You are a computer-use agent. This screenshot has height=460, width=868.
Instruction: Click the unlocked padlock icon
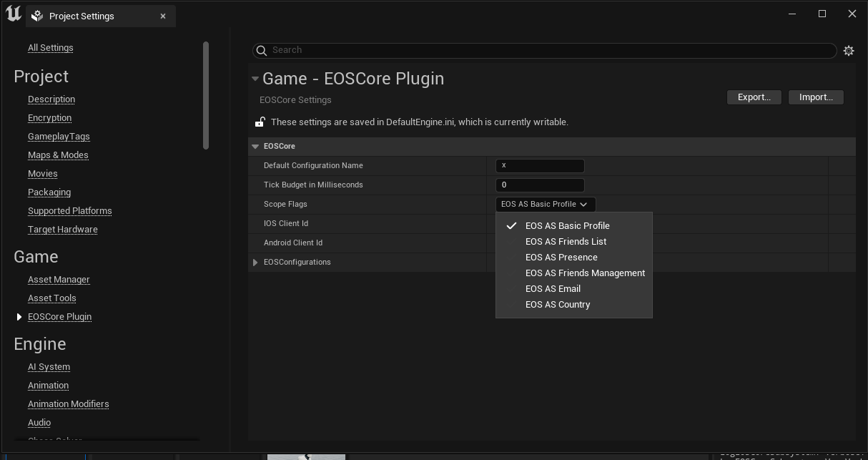click(x=260, y=122)
